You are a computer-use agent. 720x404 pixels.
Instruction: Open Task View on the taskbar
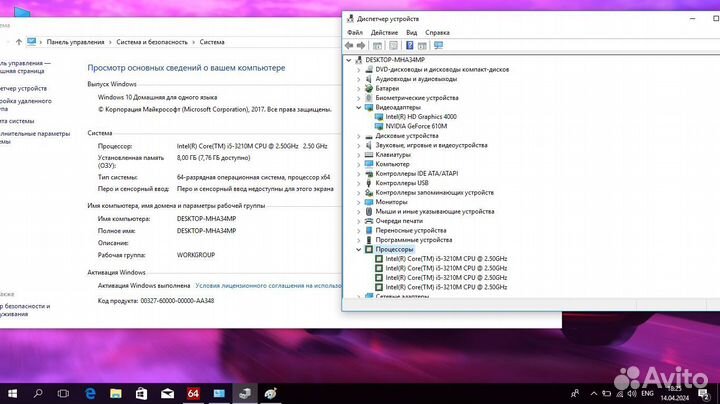[63, 393]
